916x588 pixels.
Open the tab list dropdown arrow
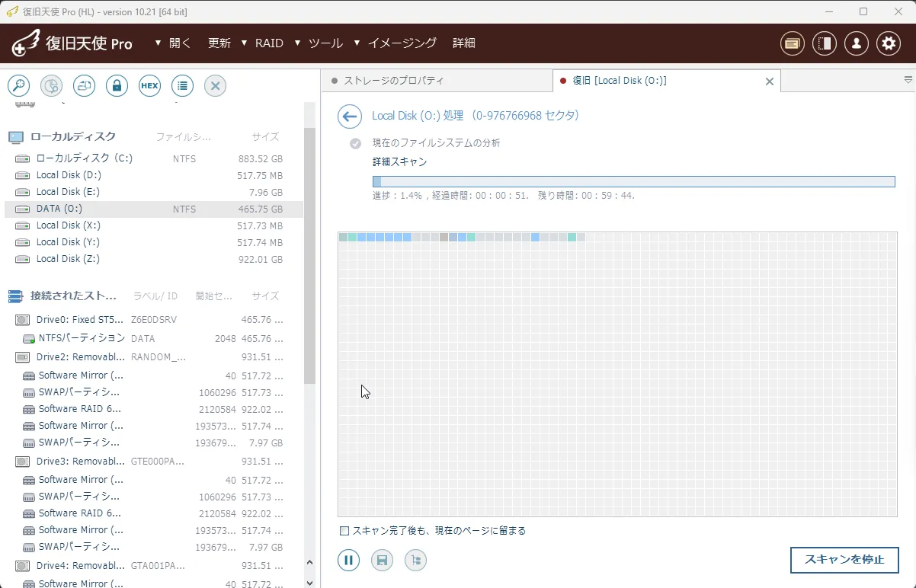908,80
